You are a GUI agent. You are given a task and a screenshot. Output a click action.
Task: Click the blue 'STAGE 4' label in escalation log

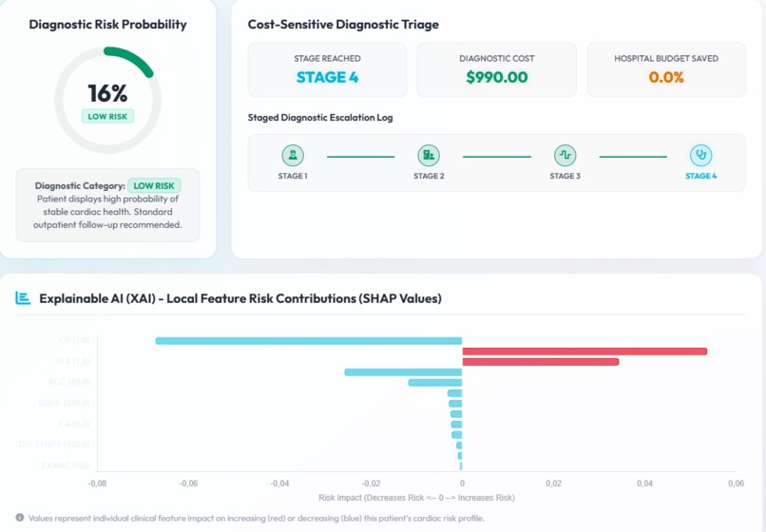[701, 176]
